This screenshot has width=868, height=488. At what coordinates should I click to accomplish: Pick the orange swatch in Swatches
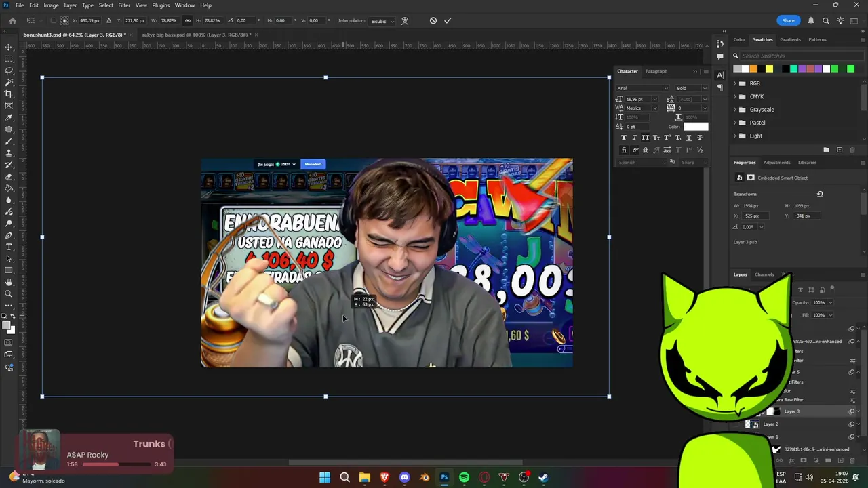[753, 68]
